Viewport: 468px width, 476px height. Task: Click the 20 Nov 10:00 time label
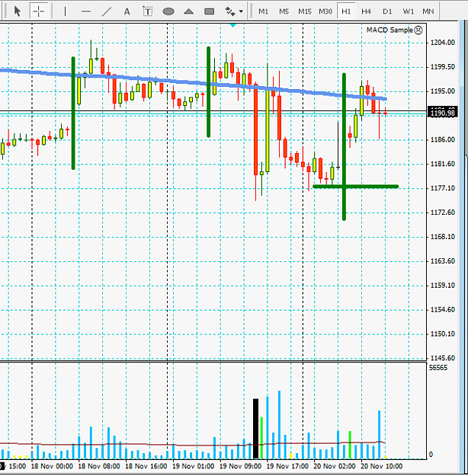coord(381,466)
